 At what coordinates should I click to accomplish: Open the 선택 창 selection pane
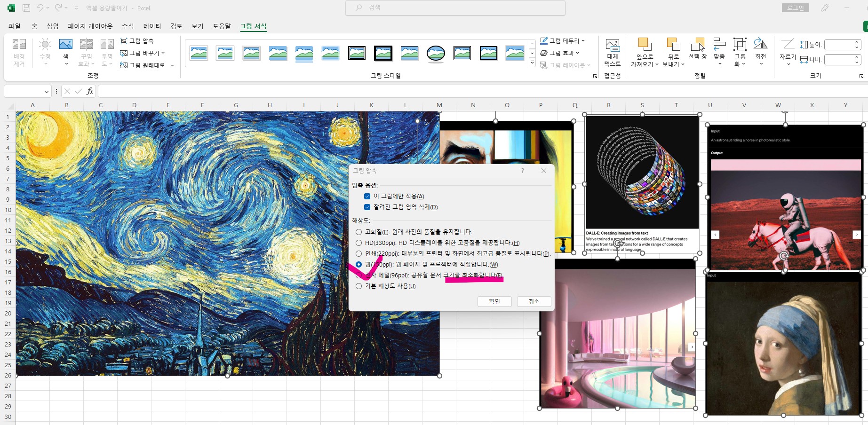coord(698,49)
